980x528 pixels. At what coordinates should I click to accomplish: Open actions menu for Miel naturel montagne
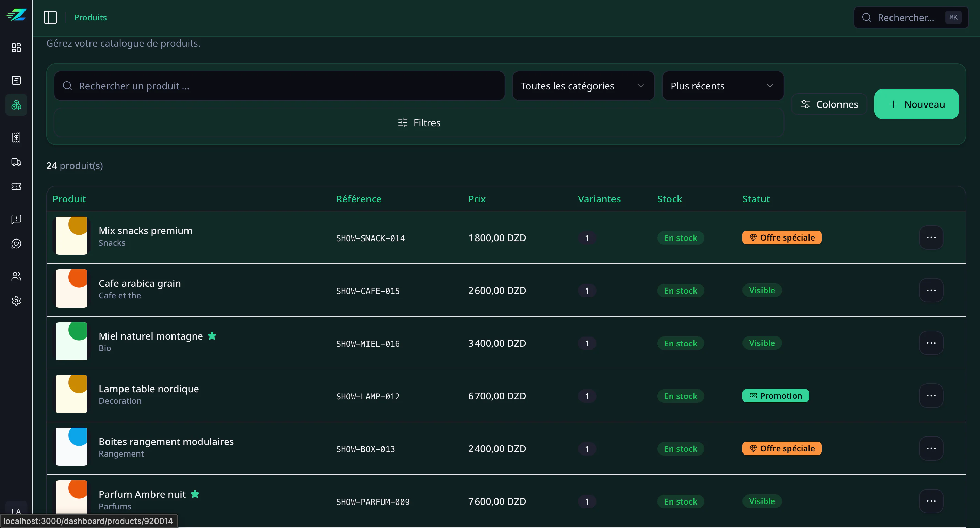[x=931, y=343]
